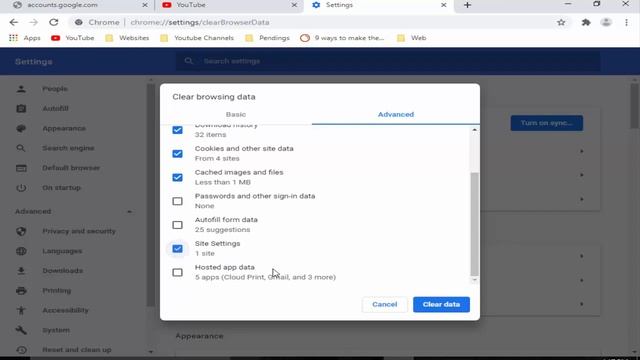Bookmark this page with the star icon
Screen dimensions: 640x360
(561, 22)
